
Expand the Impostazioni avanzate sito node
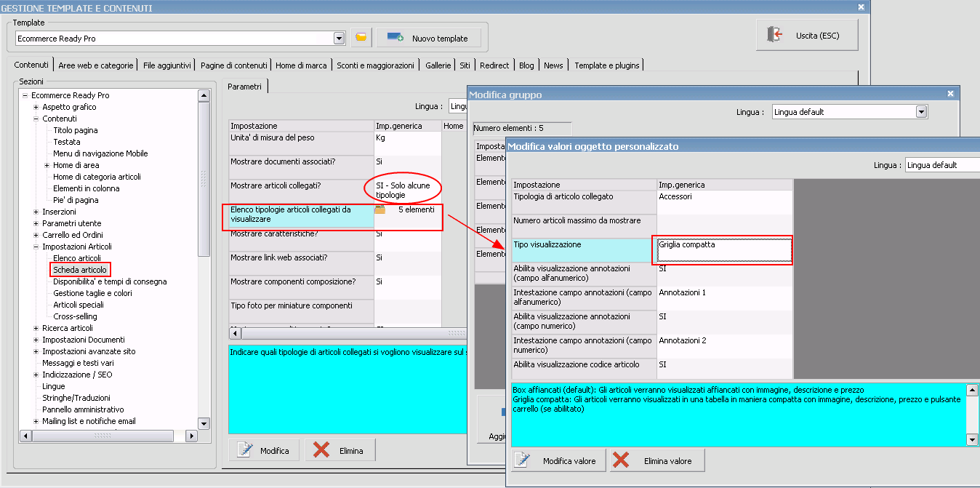click(x=36, y=351)
